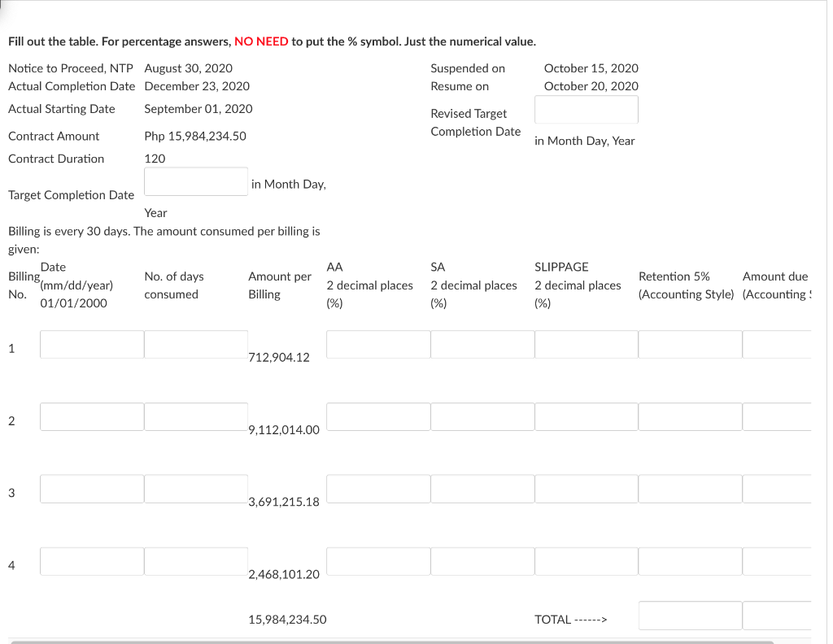Click Billing 2 Retention 5% field
Image resolution: width=833 pixels, height=644 pixels.
click(x=690, y=417)
